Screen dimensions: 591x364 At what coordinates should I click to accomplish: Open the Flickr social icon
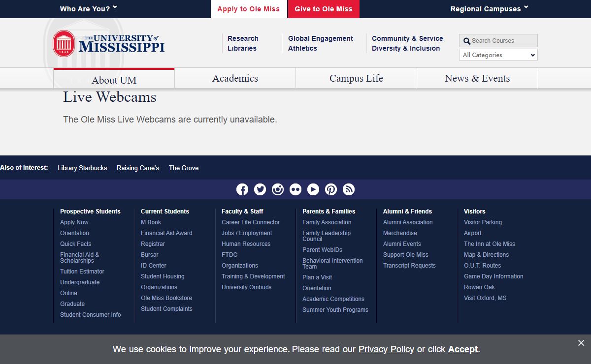tap(295, 189)
